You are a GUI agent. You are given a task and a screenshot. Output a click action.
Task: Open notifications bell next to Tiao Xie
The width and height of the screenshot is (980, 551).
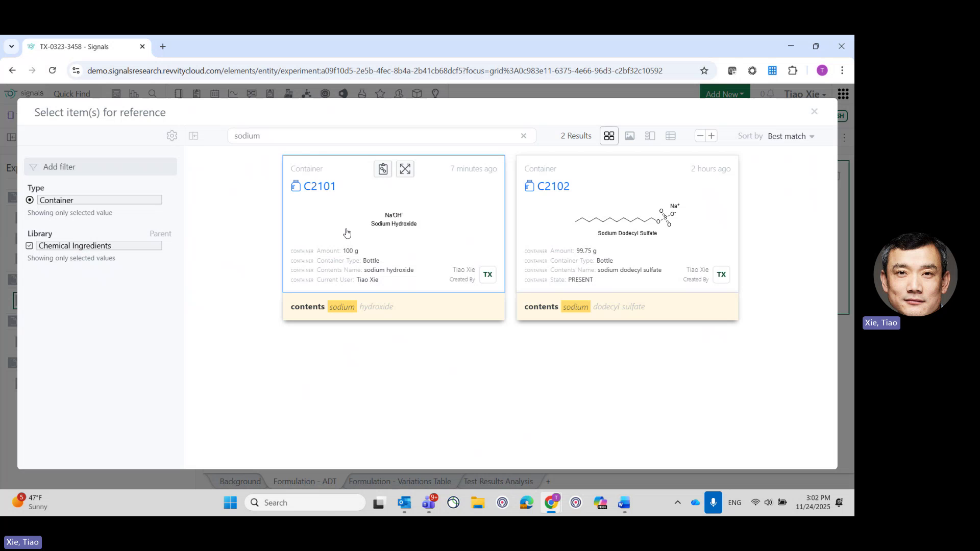(x=770, y=93)
